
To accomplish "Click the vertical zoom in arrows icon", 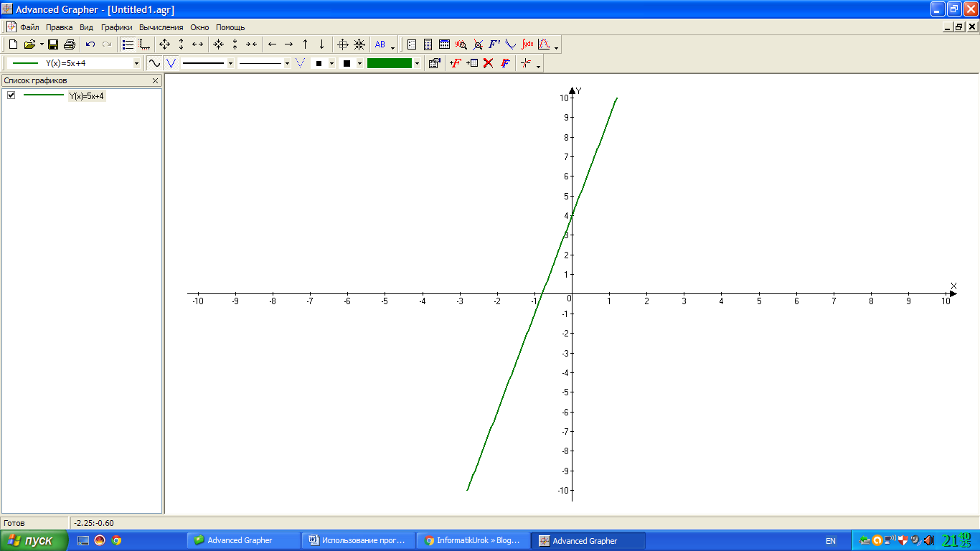I will pyautogui.click(x=181, y=44).
